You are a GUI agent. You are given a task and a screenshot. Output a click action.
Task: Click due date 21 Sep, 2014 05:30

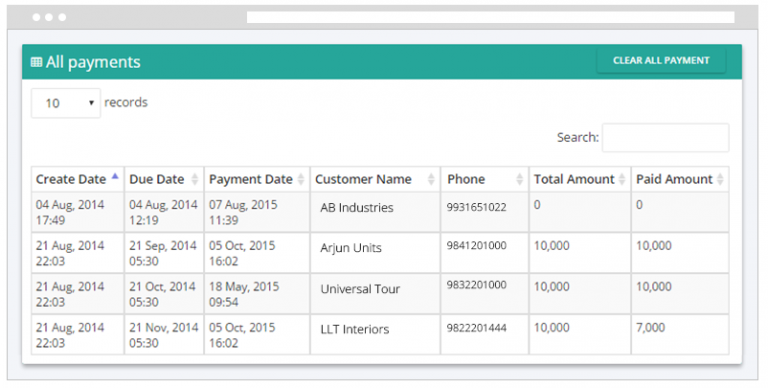coord(163,253)
